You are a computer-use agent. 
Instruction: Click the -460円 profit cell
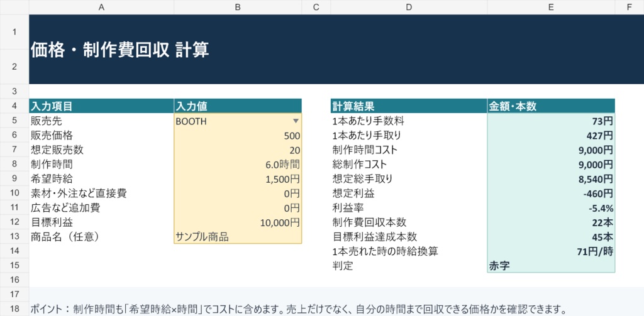pos(551,194)
